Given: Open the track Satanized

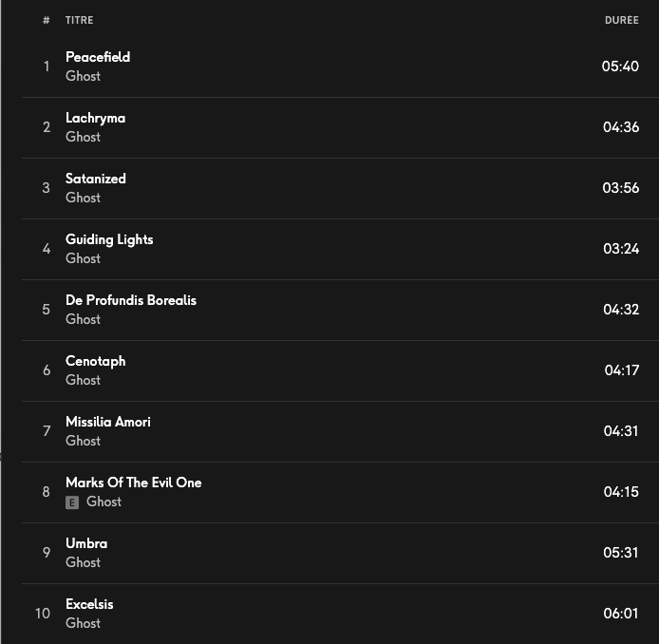Looking at the screenshot, I should click(96, 179).
